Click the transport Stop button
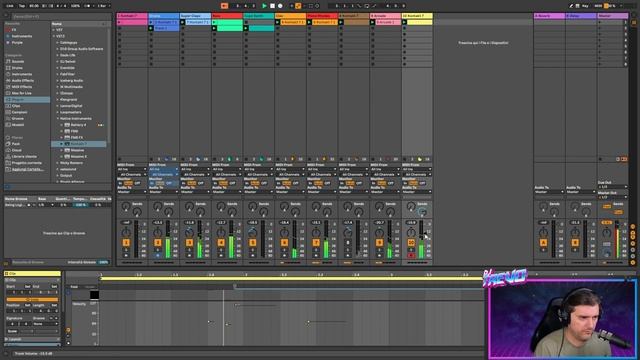This screenshot has height=360, width=640. pos(272,6)
